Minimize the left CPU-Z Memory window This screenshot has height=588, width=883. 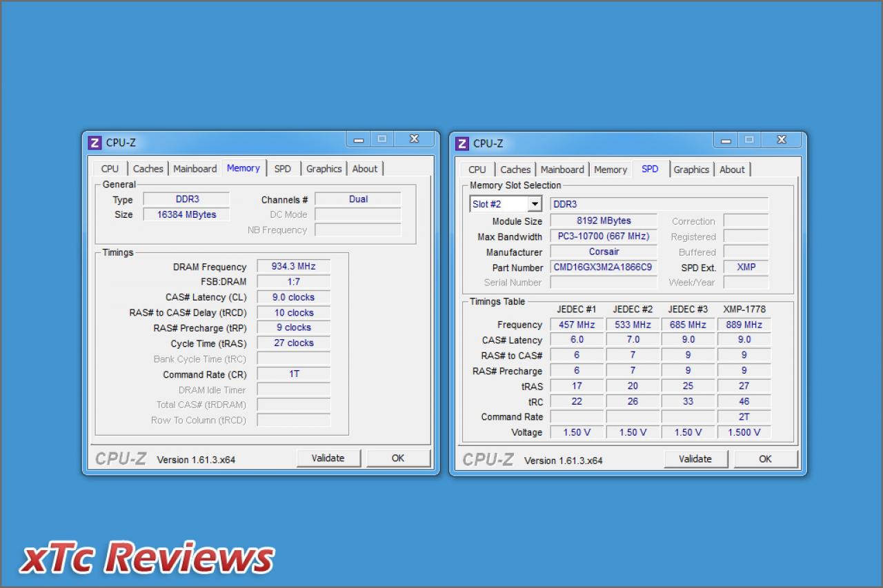[359, 139]
